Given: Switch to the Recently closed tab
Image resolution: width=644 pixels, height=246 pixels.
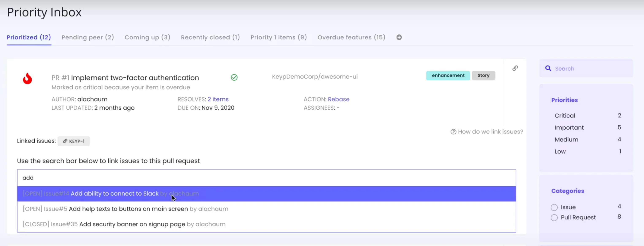Looking at the screenshot, I should (x=210, y=37).
